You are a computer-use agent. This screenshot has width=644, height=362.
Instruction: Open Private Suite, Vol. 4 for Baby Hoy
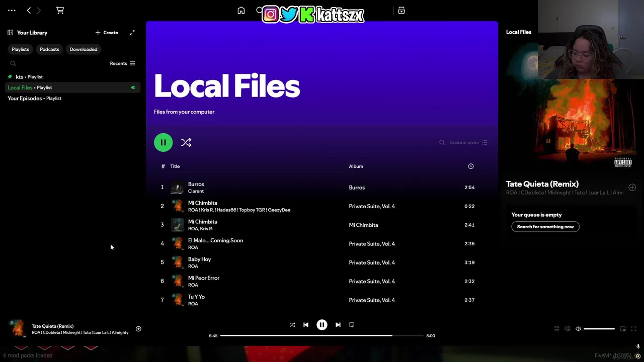coord(372,262)
